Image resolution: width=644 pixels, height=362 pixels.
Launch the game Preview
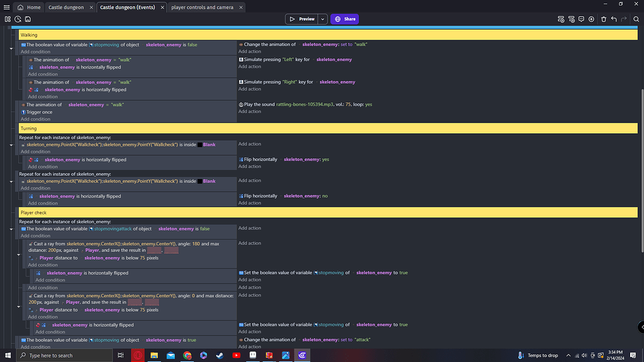pos(302,19)
